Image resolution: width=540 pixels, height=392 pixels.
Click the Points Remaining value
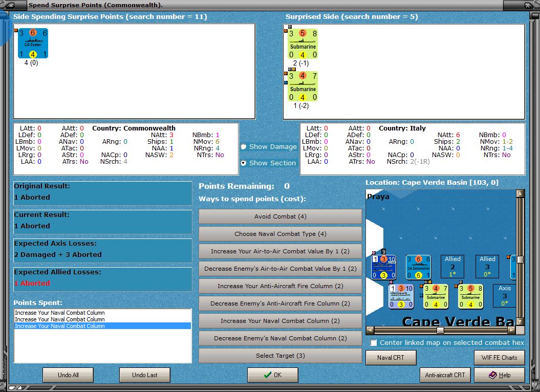click(287, 186)
